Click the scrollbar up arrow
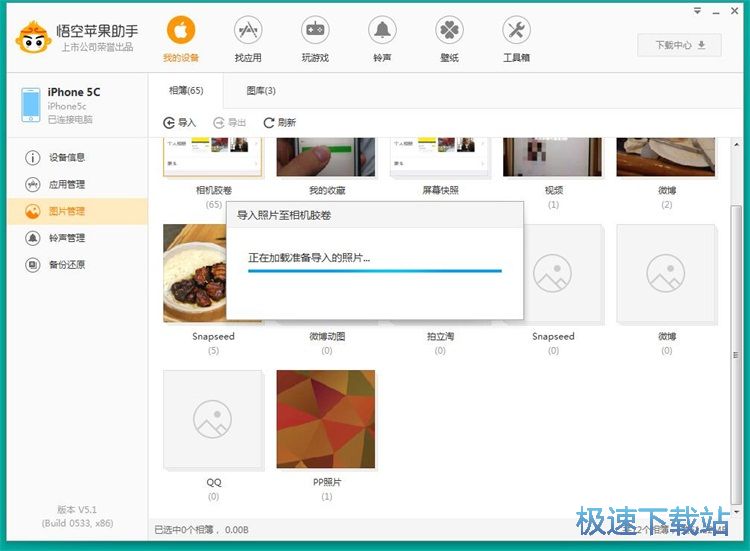Screen dimensions: 750x551 point(736,143)
